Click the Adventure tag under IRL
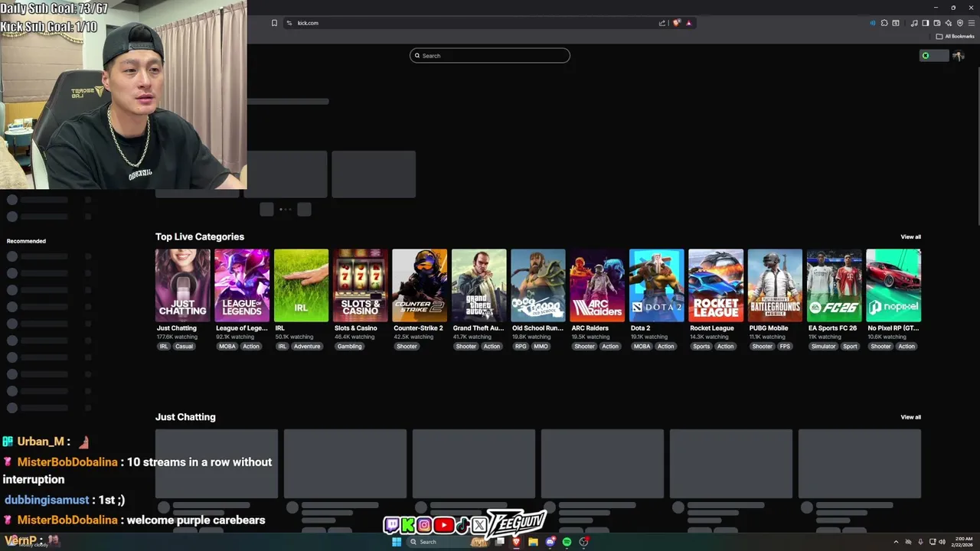This screenshot has width=980, height=551. (307, 347)
